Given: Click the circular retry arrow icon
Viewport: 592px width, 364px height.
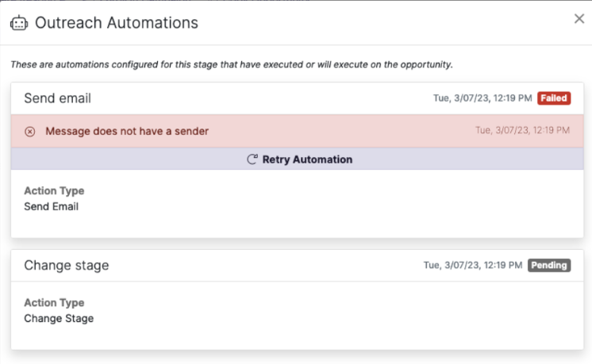Looking at the screenshot, I should pos(252,159).
